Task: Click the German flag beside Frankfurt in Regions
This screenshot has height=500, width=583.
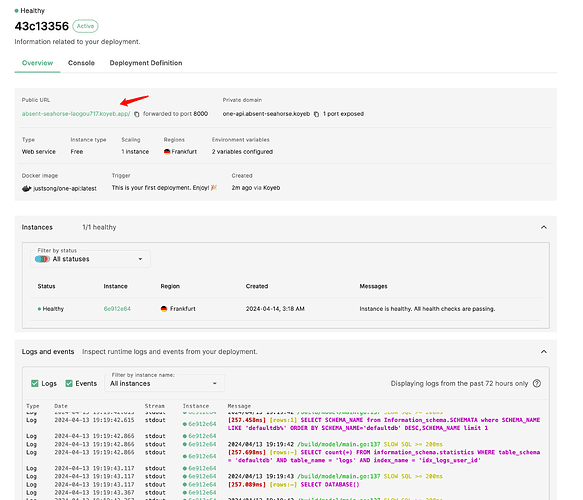Action: (167, 152)
